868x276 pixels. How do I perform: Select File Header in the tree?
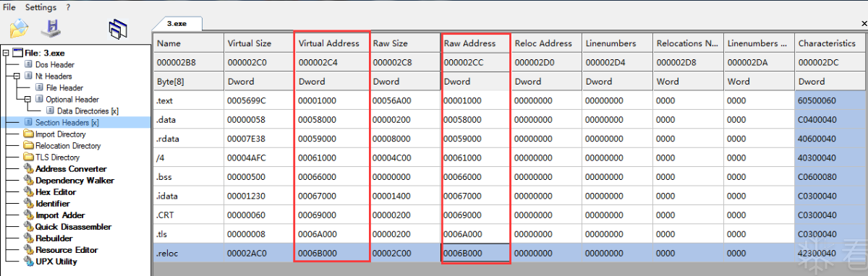pyautogui.click(x=64, y=87)
